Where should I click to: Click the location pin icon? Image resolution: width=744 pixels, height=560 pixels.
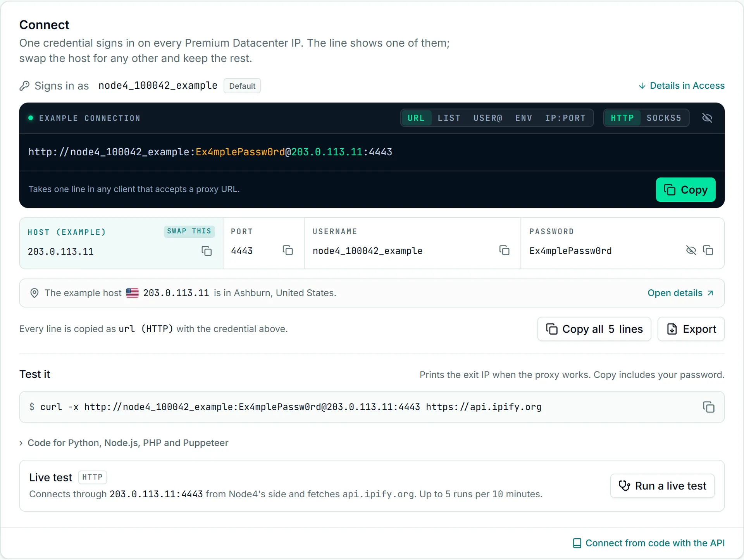(34, 293)
